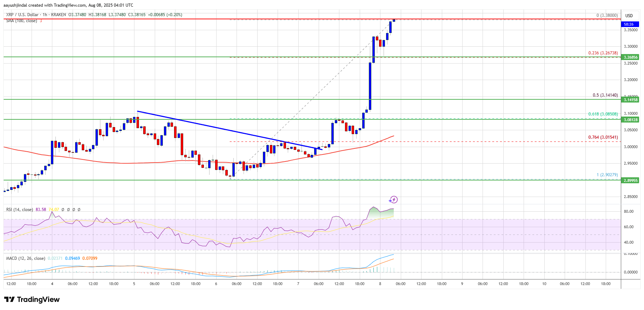Screen dimensions: 644x310
Task: Click the 3.35000 price axis label
Action: tap(630, 30)
